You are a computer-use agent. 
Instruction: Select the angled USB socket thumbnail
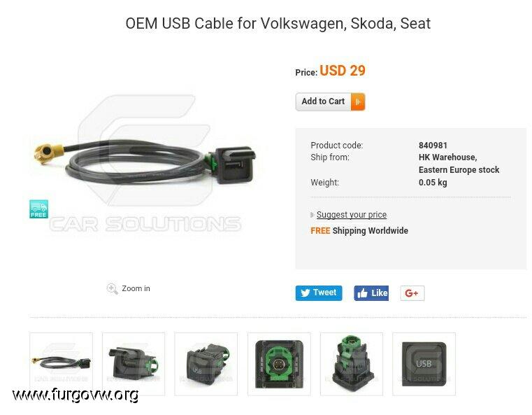coord(206,364)
